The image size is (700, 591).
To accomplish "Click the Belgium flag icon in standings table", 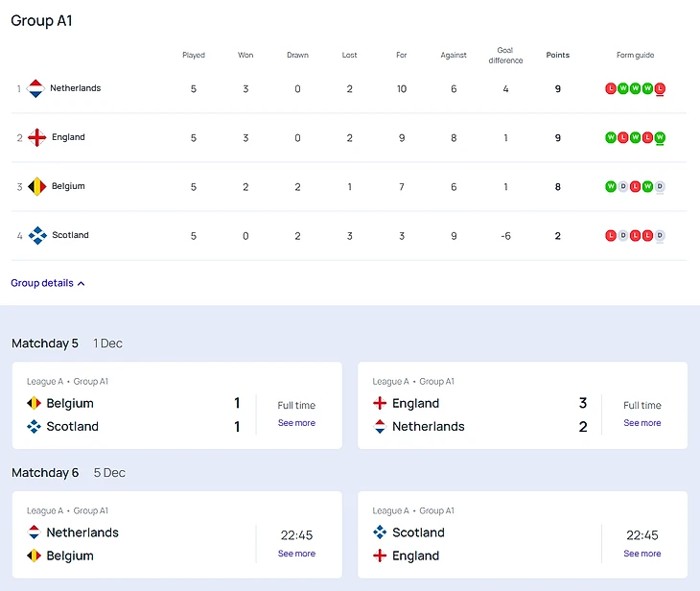I will [x=36, y=186].
